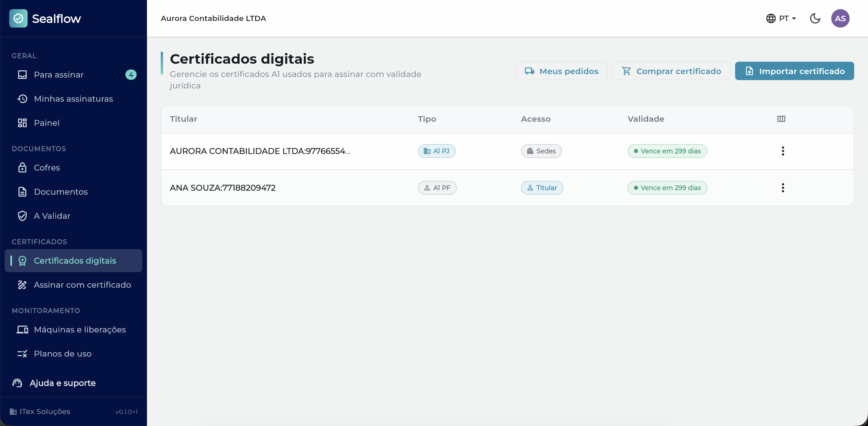Viewport: 868px width, 426px height.
Task: Open Minhas assinaturas history icon
Action: [22, 98]
